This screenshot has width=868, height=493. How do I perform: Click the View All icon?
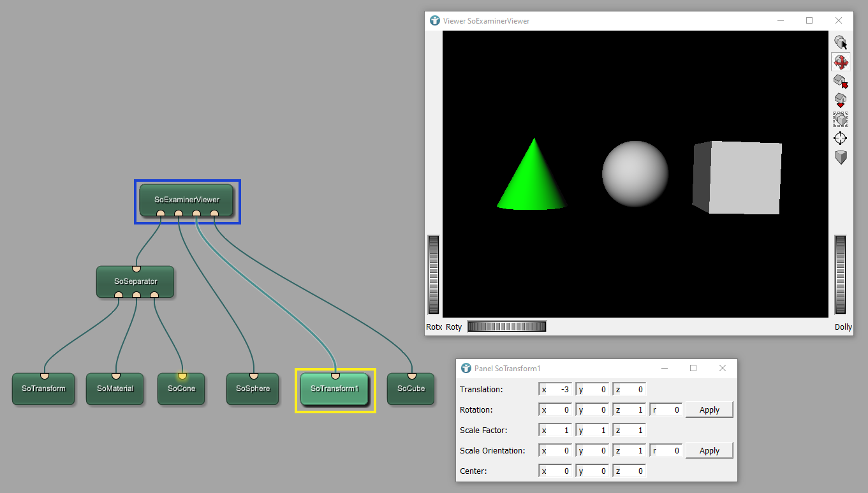point(841,119)
